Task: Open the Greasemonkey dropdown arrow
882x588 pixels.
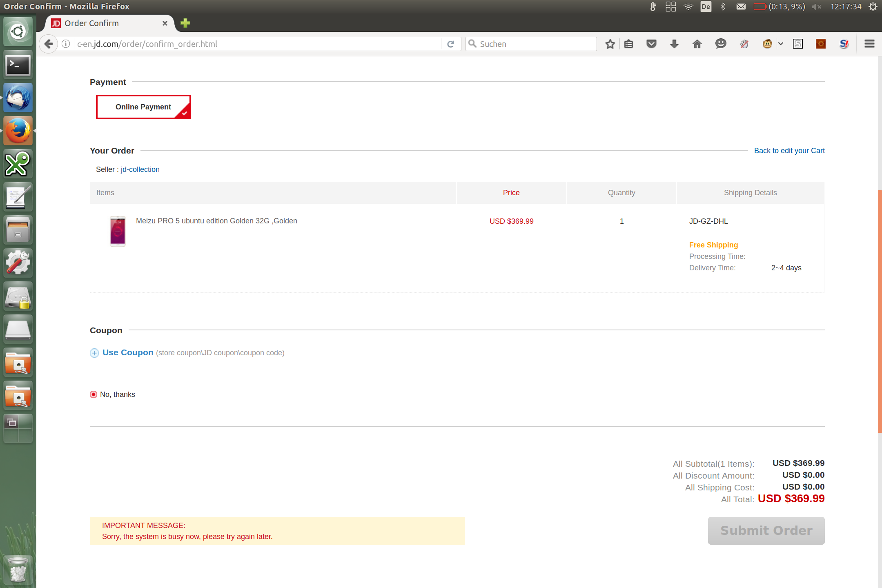Action: pyautogui.click(x=780, y=44)
